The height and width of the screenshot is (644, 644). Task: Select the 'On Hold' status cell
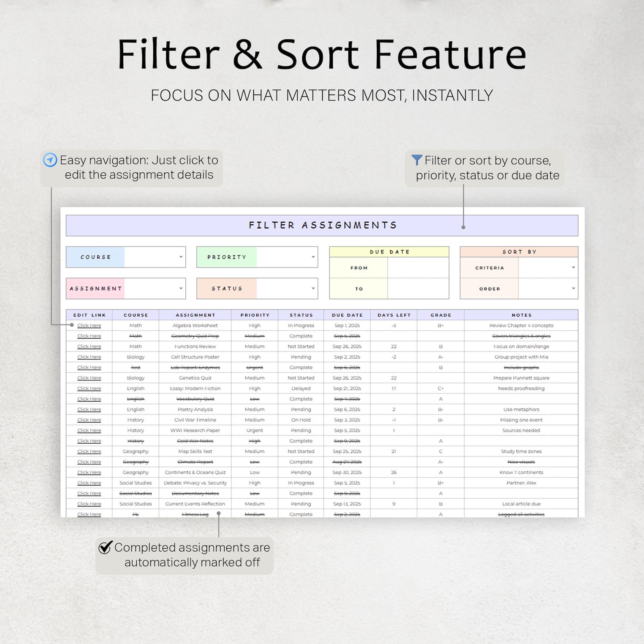click(301, 420)
